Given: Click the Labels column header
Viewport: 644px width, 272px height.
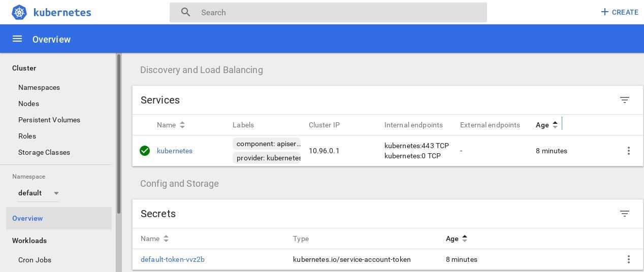Looking at the screenshot, I should coord(243,125).
